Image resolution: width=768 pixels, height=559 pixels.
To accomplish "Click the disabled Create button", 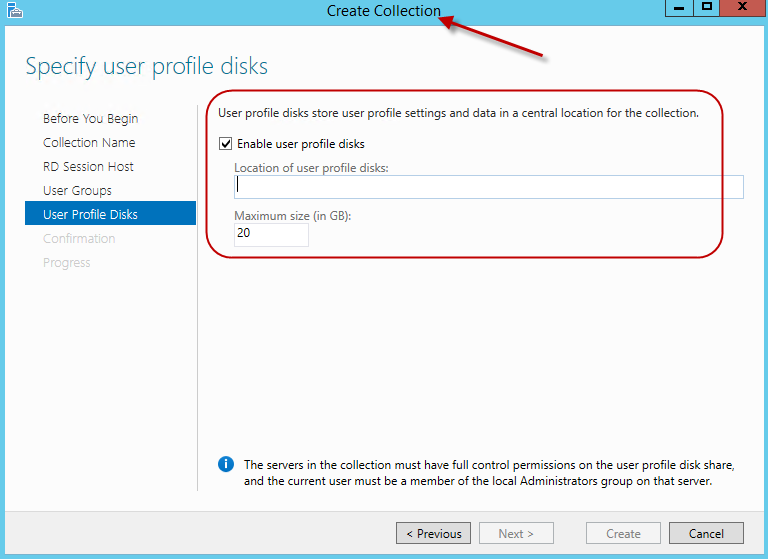I will coord(623,533).
